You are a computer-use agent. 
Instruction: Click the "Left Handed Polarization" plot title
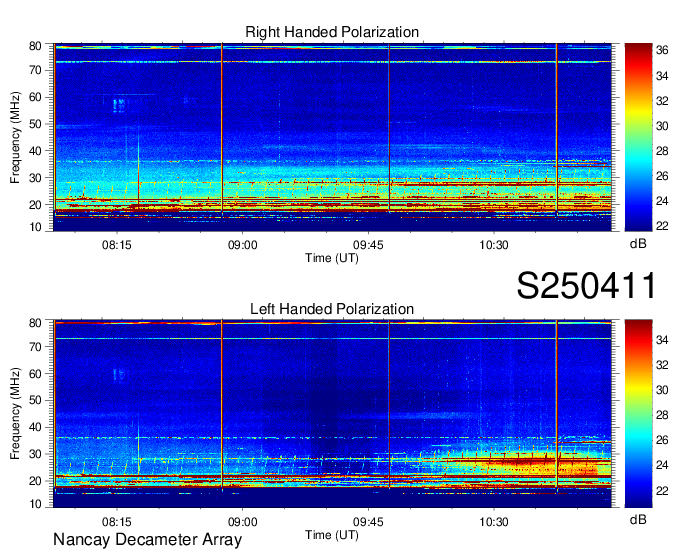coord(332,309)
